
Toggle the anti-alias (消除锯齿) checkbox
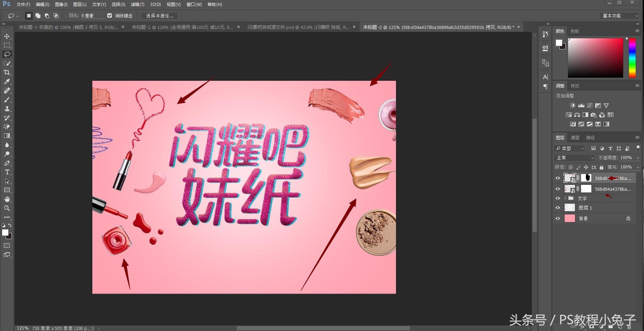[110, 16]
